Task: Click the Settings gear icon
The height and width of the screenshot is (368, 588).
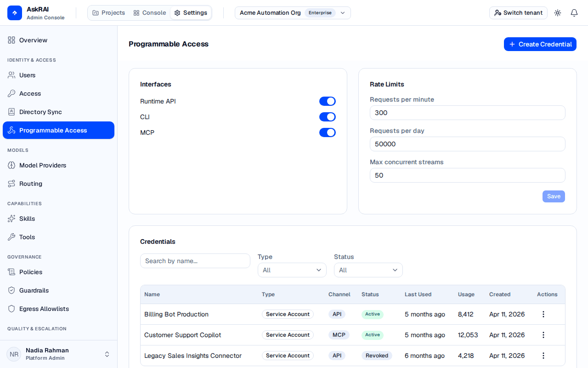Action: (x=177, y=13)
